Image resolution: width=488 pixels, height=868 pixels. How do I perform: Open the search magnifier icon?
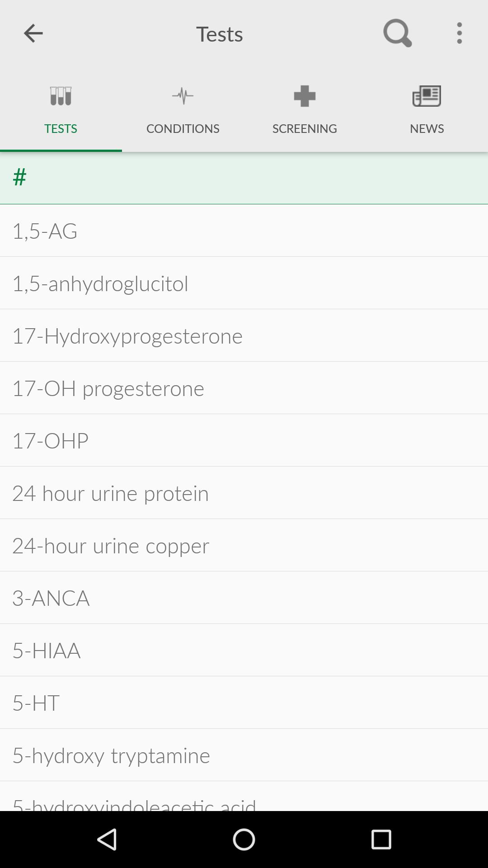point(397,33)
